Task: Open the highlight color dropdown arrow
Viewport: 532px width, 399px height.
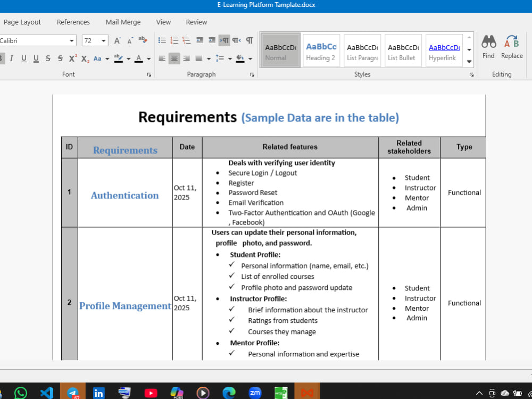Action: point(128,59)
